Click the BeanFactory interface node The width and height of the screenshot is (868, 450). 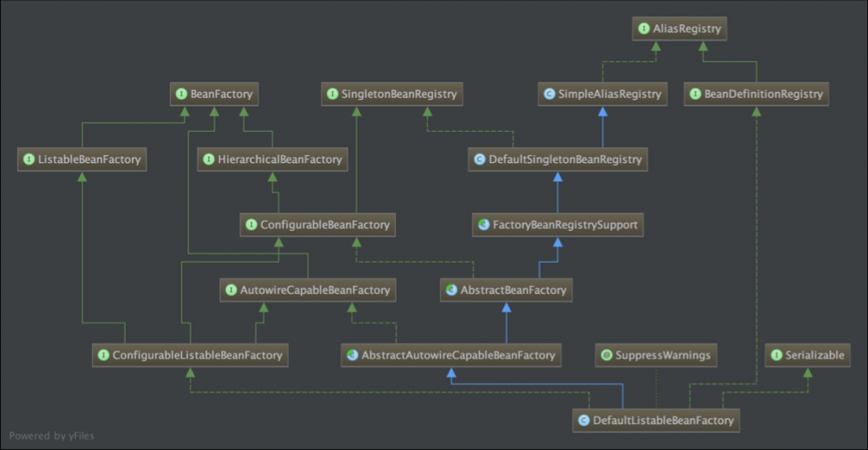coord(214,94)
